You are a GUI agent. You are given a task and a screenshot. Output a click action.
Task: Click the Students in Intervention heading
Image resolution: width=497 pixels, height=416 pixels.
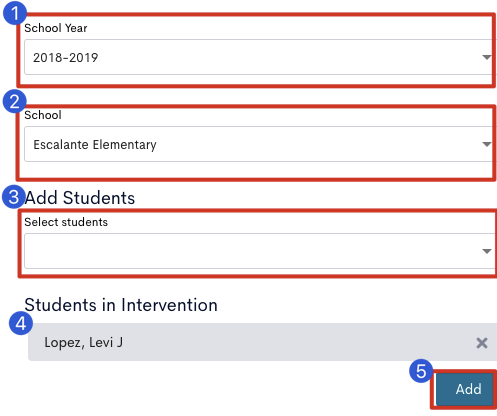[121, 305]
